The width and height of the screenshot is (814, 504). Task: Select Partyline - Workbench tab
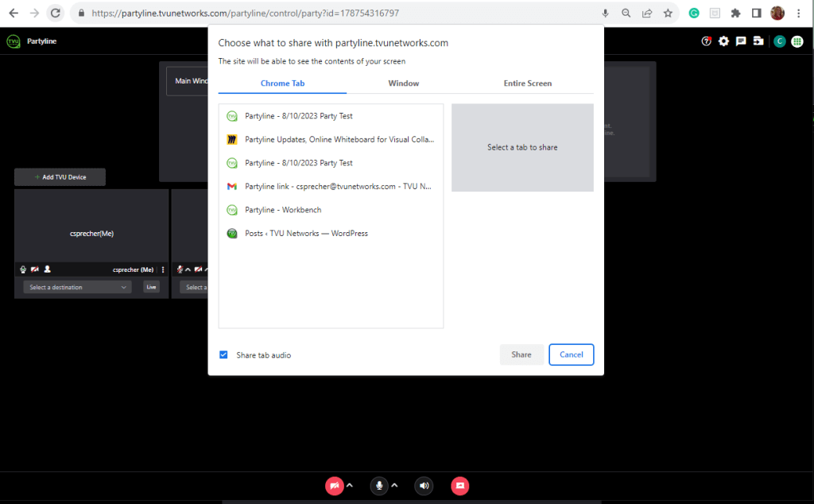(331, 210)
